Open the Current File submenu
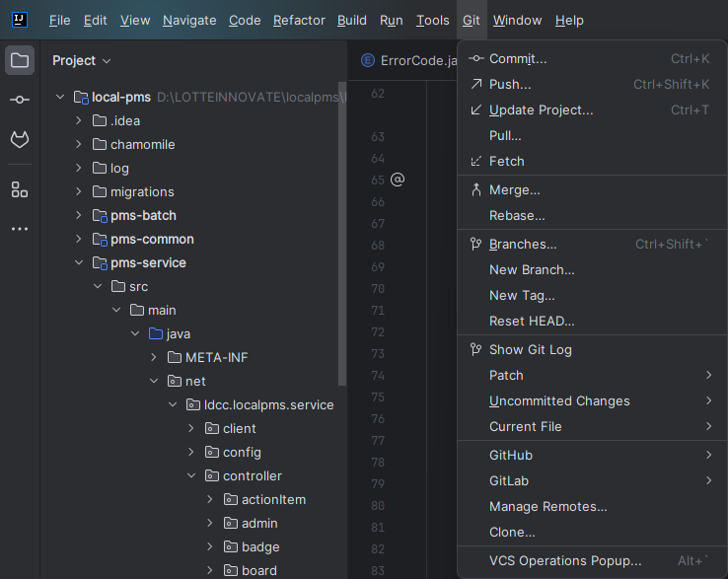The width and height of the screenshot is (728, 579). pyautogui.click(x=592, y=426)
